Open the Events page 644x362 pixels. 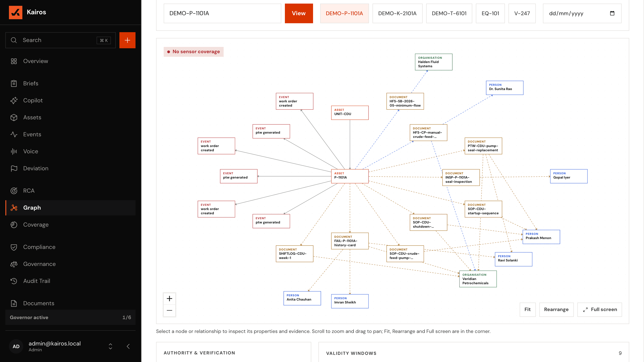[x=70, y=134]
